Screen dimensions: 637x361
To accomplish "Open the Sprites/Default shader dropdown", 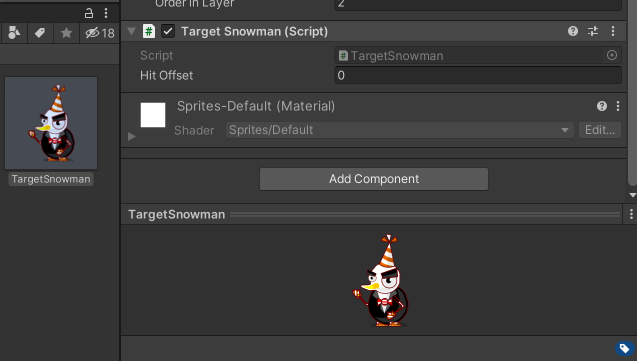I will tap(400, 130).
